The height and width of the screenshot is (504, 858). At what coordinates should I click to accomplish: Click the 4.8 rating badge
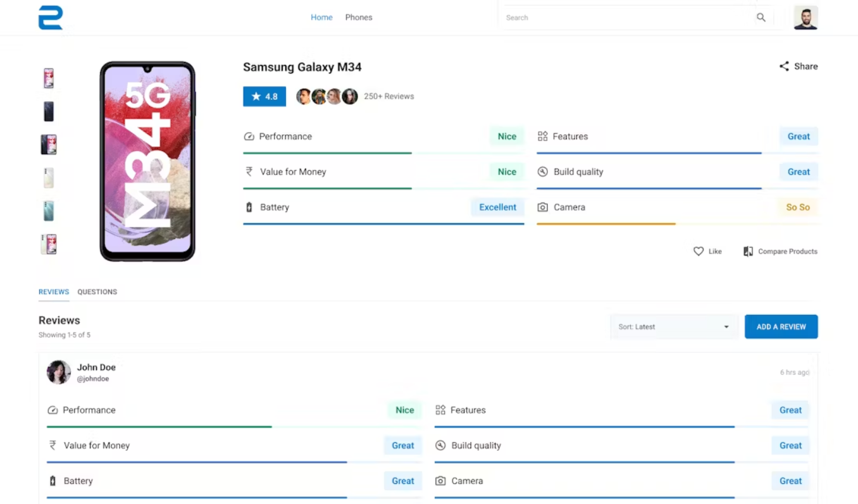tap(264, 97)
